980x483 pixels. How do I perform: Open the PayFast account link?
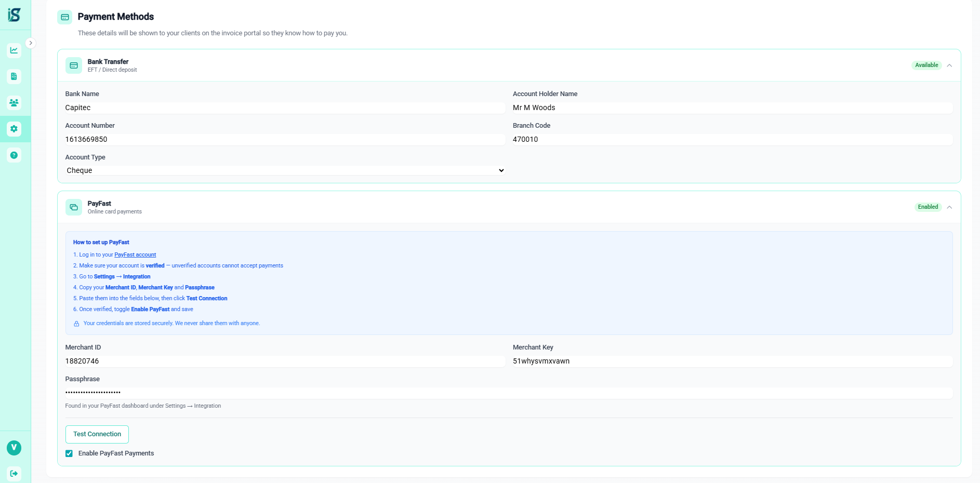click(x=135, y=254)
